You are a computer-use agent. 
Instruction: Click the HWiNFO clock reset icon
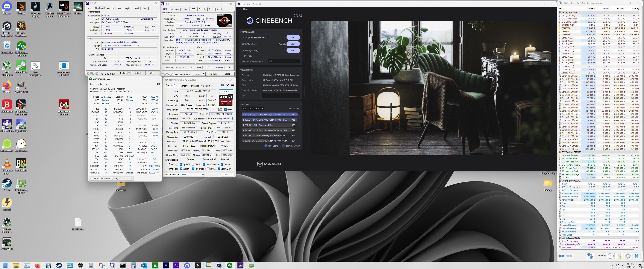pos(610,256)
